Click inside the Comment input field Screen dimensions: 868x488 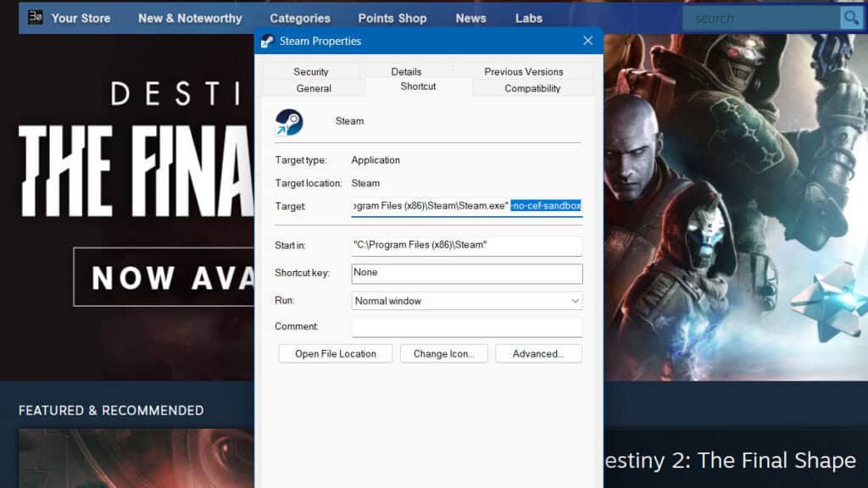(x=466, y=327)
